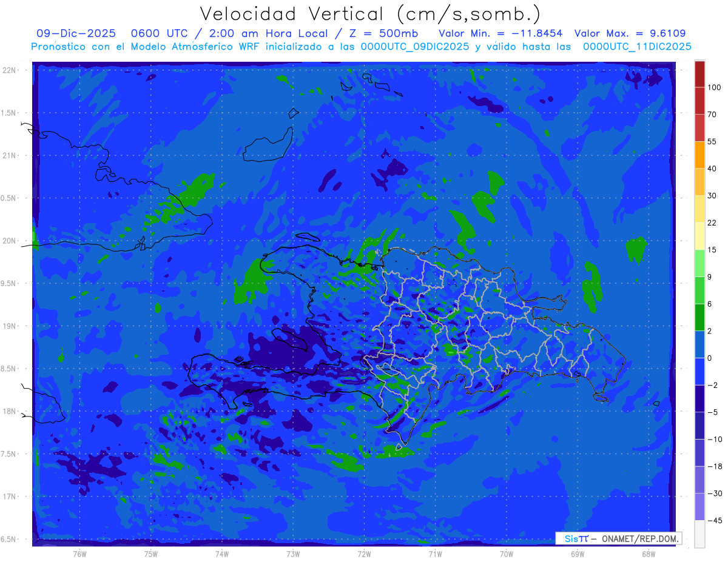Pick the light green swatch between 9 and 15
Viewport: 728px width, 562px height.
[x=699, y=263]
